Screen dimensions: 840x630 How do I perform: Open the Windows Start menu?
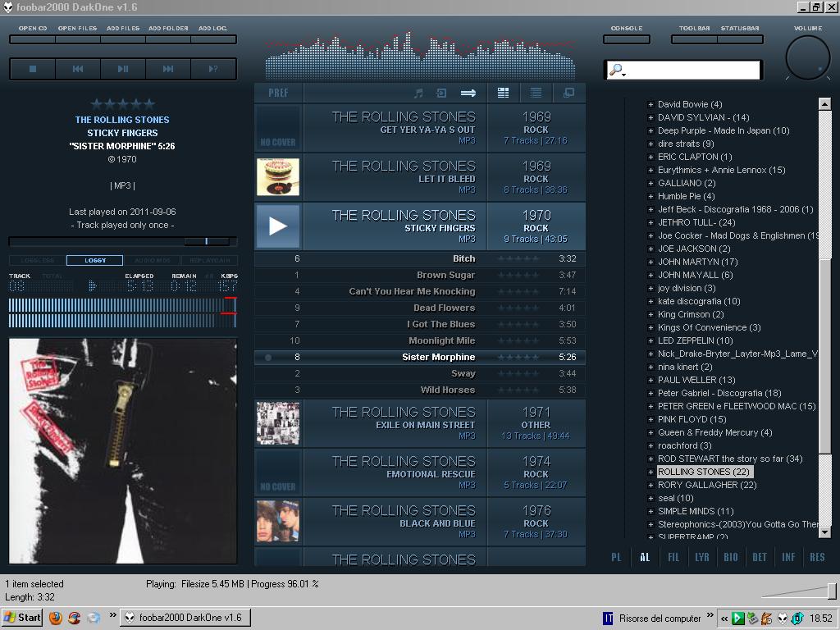22,618
